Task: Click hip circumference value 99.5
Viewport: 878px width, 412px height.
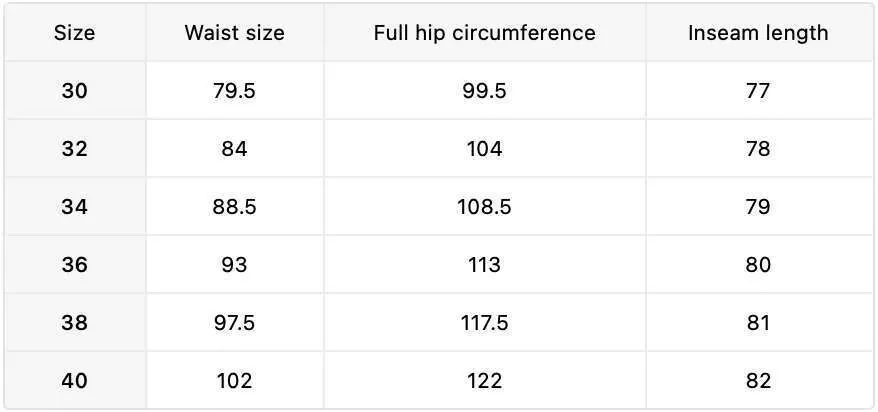Action: pos(484,91)
